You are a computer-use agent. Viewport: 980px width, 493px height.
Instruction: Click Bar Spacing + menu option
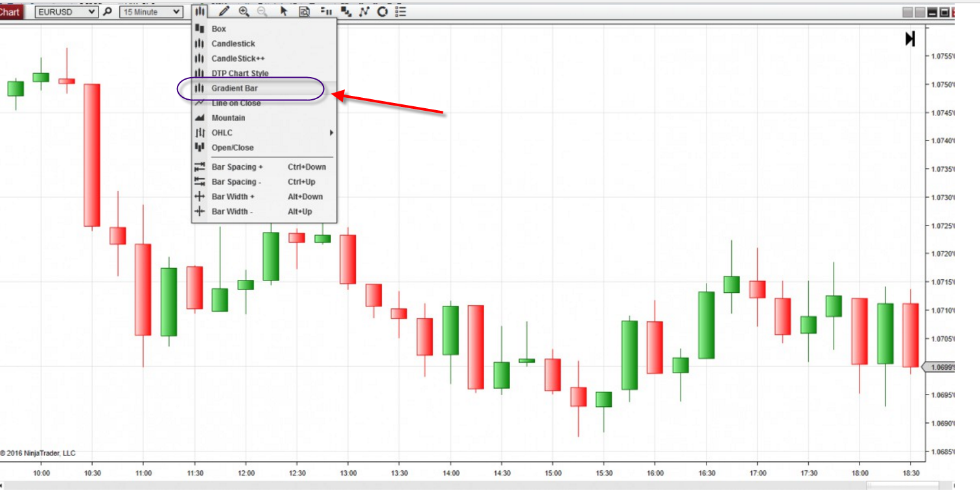tap(237, 167)
